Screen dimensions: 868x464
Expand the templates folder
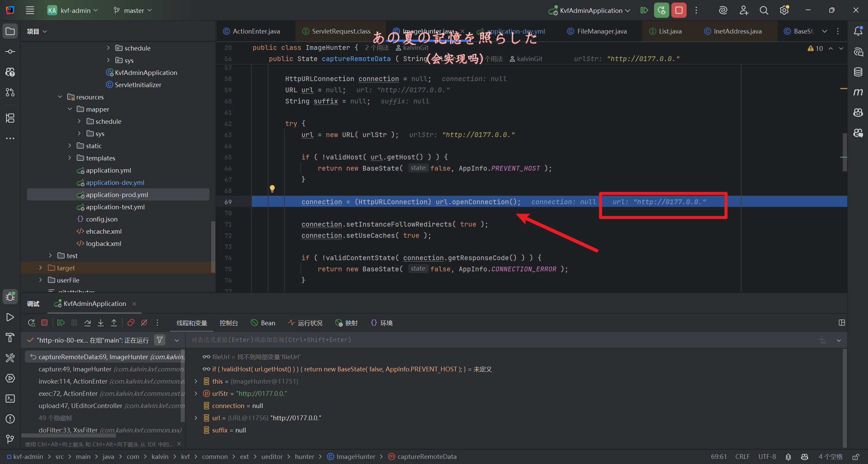point(70,158)
